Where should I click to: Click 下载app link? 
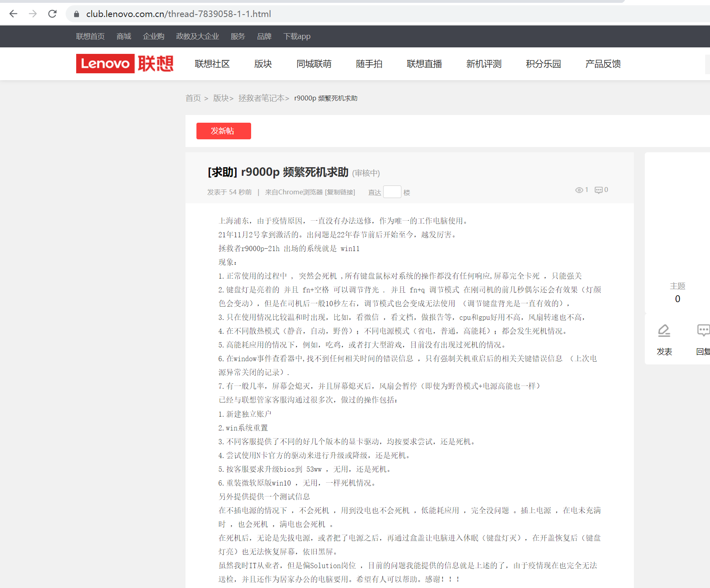click(297, 36)
